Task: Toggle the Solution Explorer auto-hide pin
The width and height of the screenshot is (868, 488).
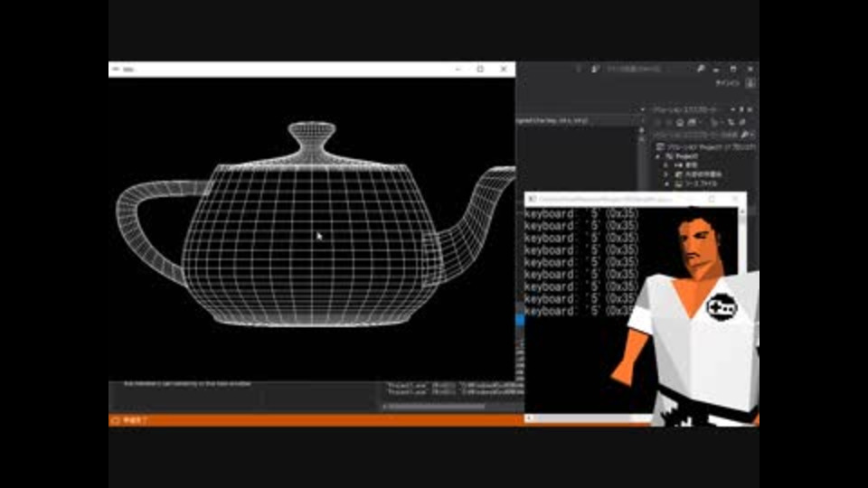Action: pos(741,109)
